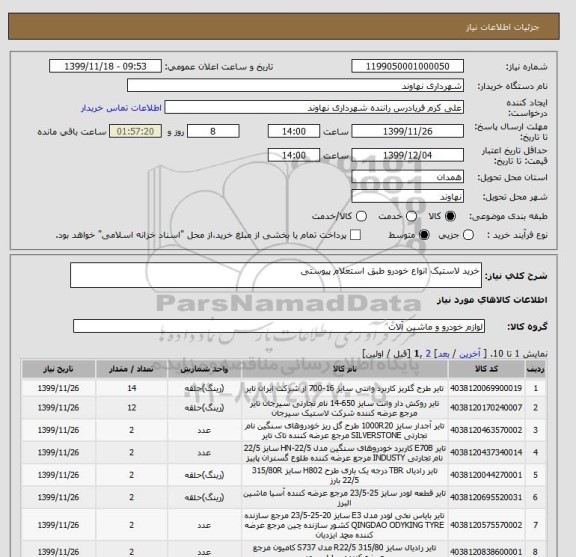The image size is (576, 557).
Task: Select the خدمت radio button
Action: pos(411,216)
